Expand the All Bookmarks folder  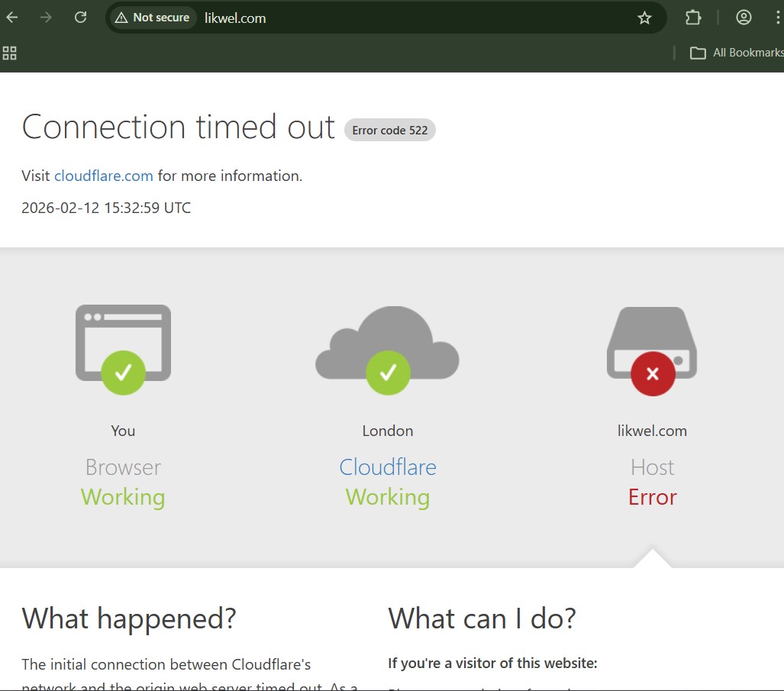(x=736, y=53)
